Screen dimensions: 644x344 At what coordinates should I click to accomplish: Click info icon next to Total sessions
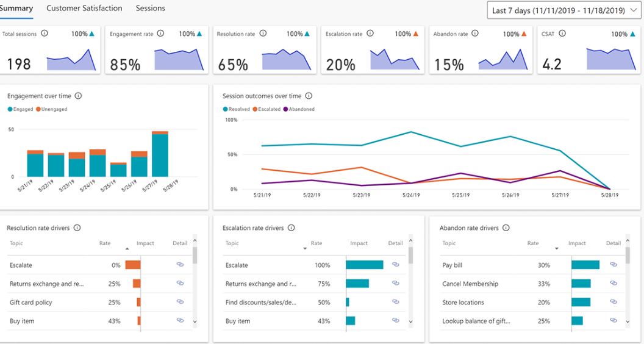pos(45,34)
